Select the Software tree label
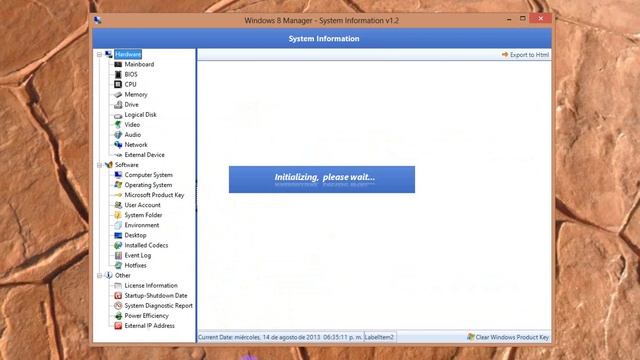 click(127, 165)
